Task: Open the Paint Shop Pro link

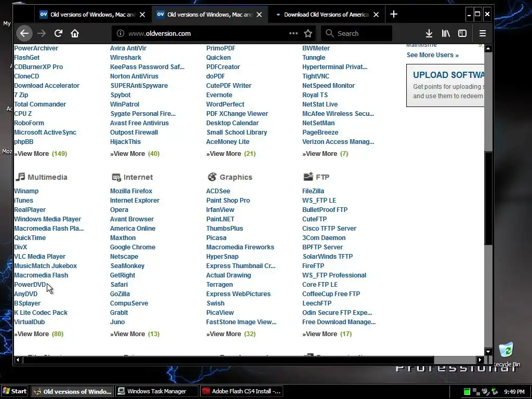Action: [228, 201]
